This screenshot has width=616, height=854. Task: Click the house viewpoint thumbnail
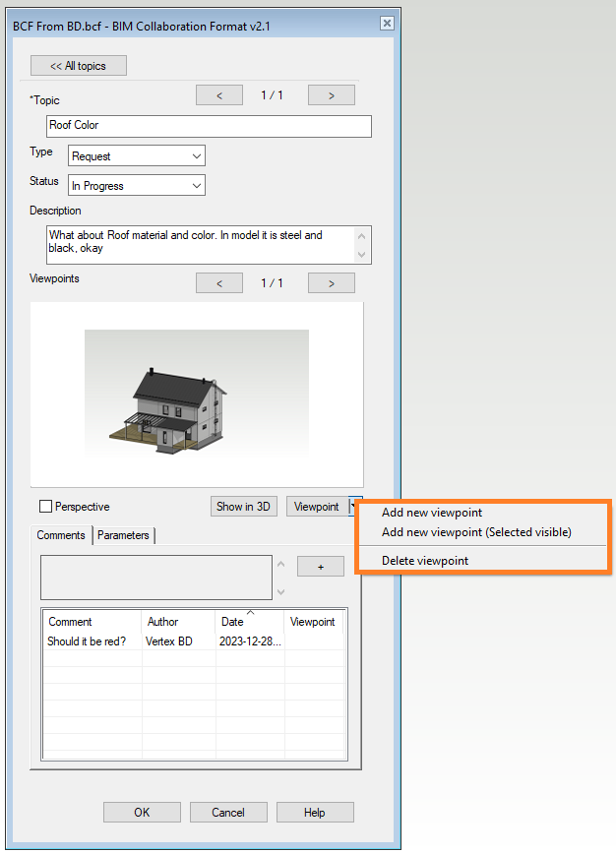pos(197,395)
